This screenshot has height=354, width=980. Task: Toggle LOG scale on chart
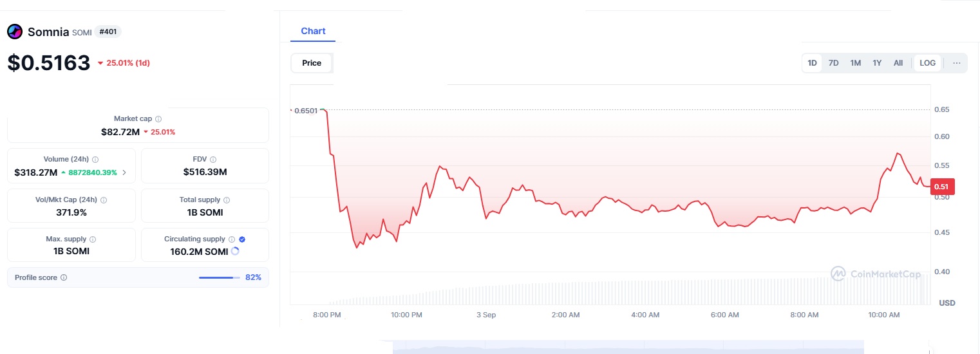928,63
